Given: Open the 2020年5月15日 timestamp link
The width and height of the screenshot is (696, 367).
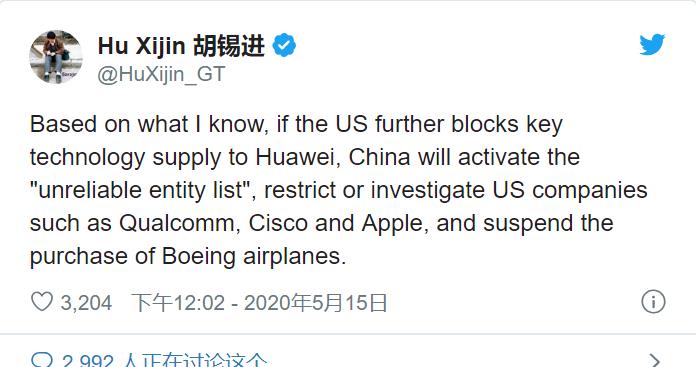Looking at the screenshot, I should (x=316, y=303).
